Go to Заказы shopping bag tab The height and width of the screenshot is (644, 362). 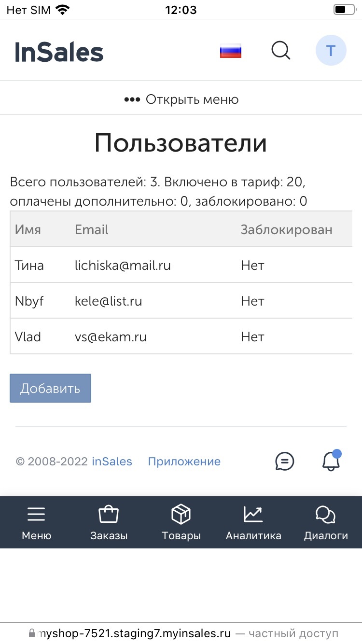pyautogui.click(x=109, y=522)
